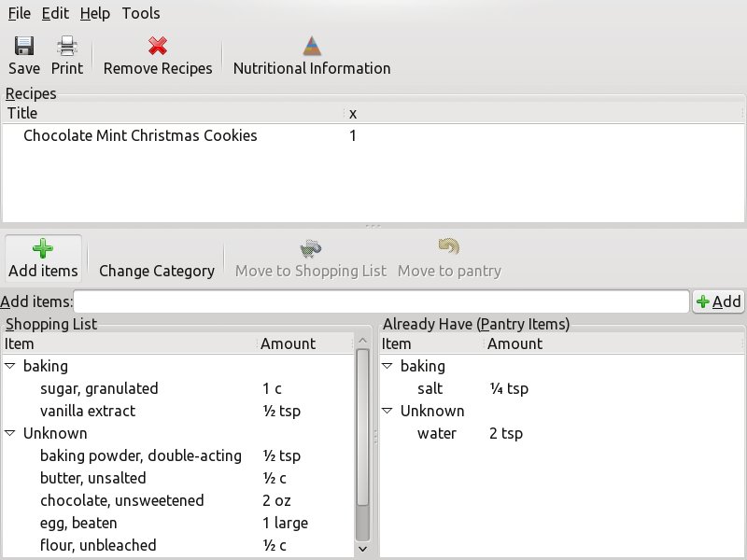Click the Shopping List Item column header
The width and height of the screenshot is (747, 560).
(x=130, y=343)
